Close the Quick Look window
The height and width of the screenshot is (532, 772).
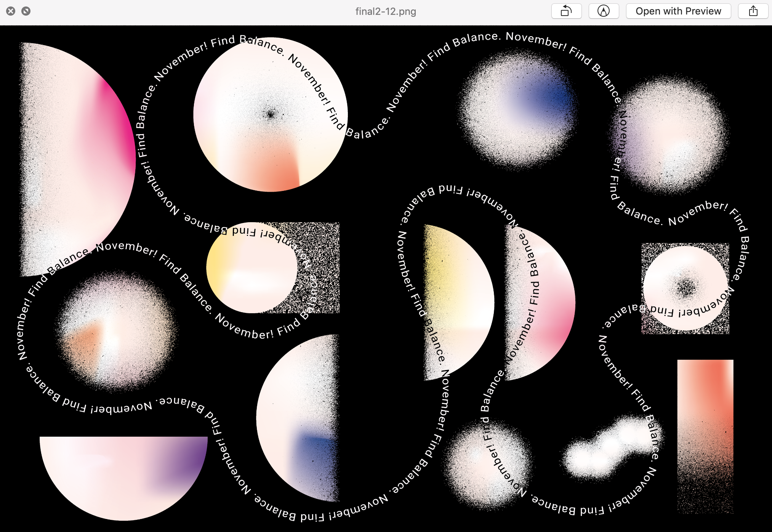point(11,11)
